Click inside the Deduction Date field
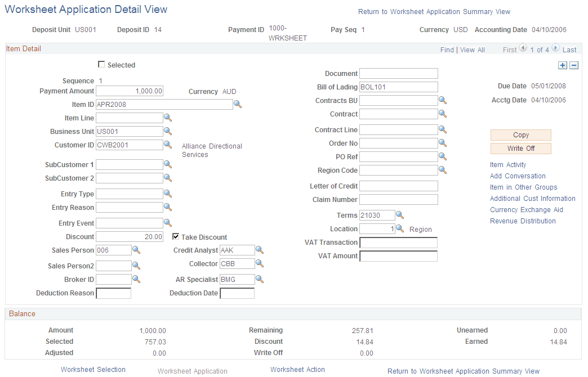The width and height of the screenshot is (588, 377). coord(237,293)
